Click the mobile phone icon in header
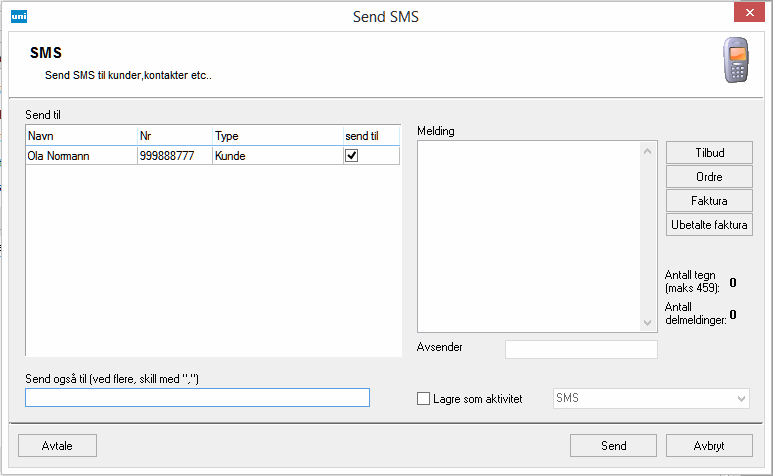This screenshot has height=476, width=773. point(738,63)
